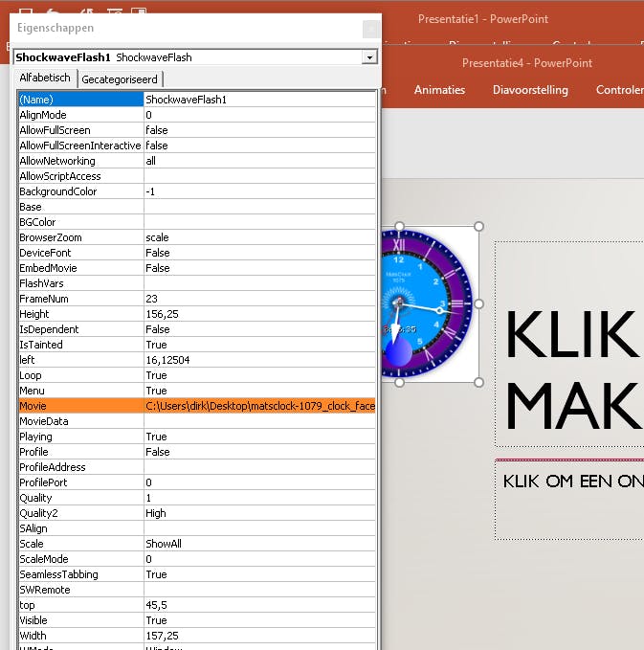Select the Loop property row
Image resolution: width=644 pixels, height=650 pixels.
pos(197,375)
